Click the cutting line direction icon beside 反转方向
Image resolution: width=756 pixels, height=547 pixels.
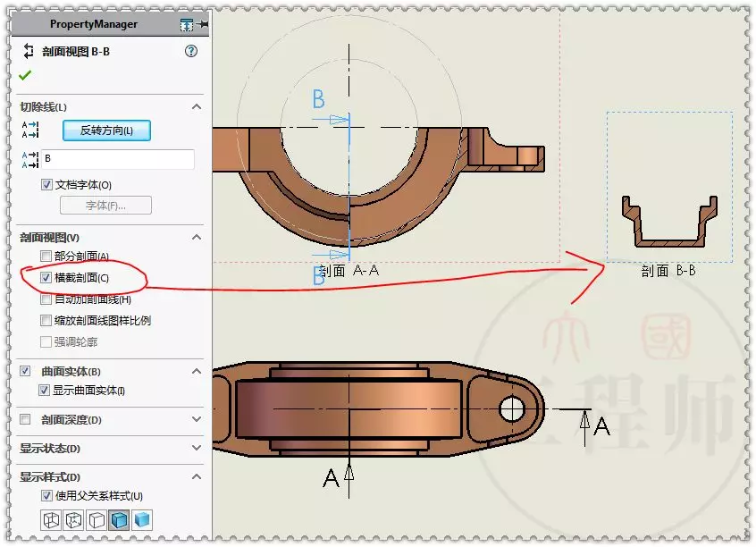[29, 130]
